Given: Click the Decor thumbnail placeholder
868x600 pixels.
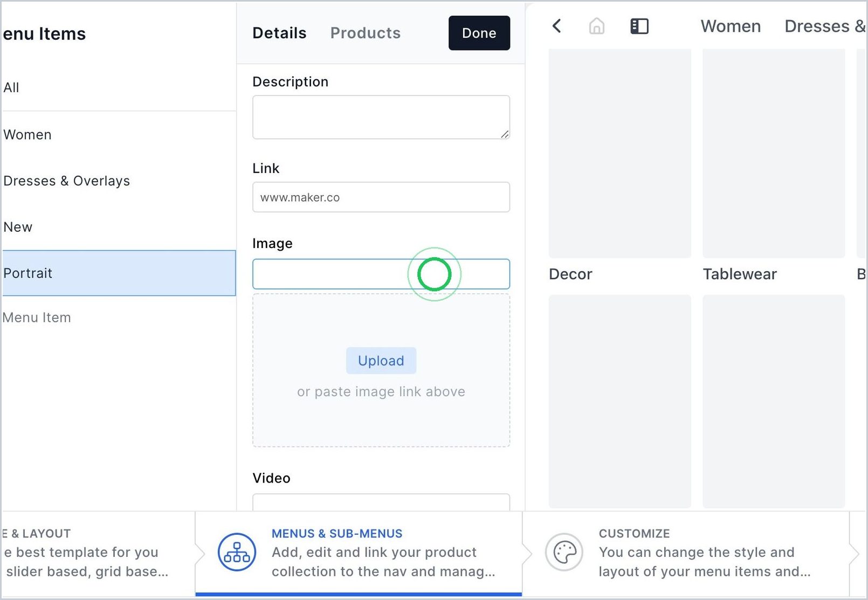Looking at the screenshot, I should [620, 153].
